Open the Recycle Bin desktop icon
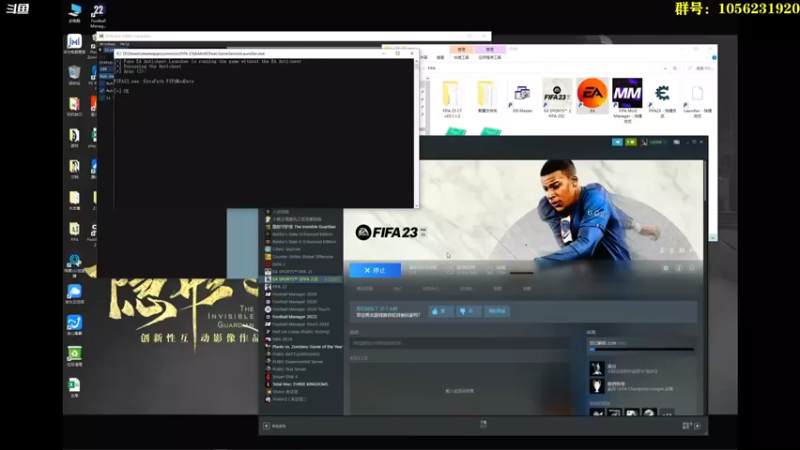The image size is (800, 450). click(x=74, y=75)
